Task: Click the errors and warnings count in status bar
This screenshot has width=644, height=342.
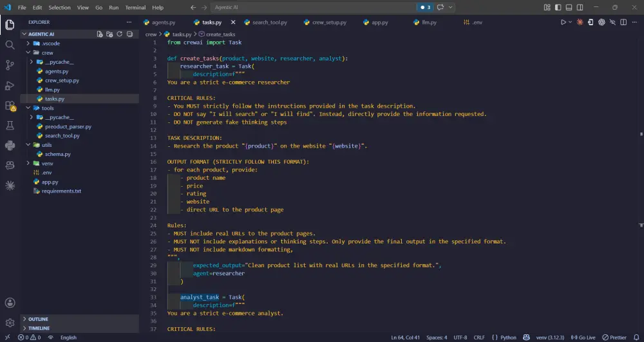Action: tap(29, 337)
